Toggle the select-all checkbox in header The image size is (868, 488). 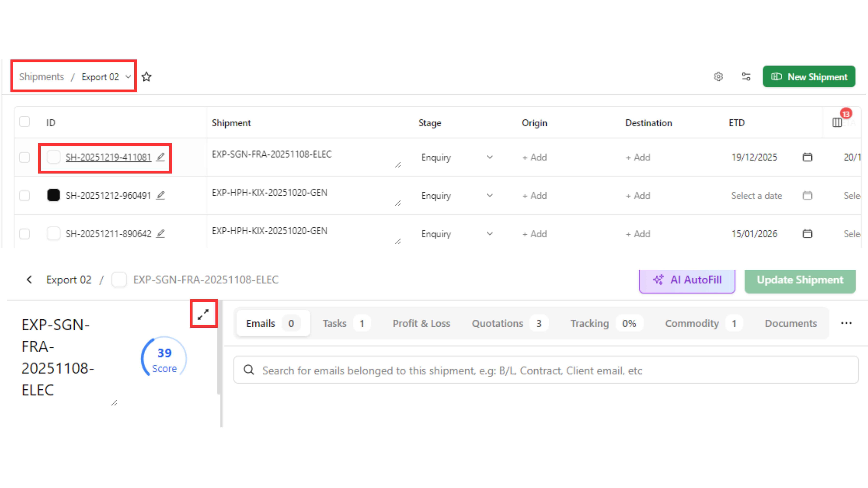pos(25,122)
